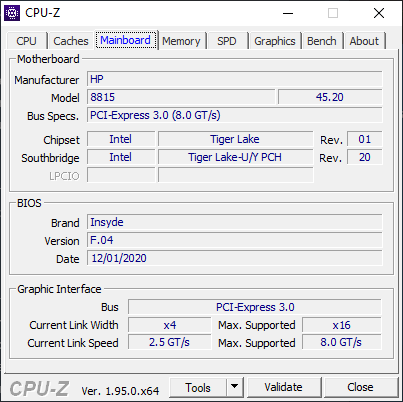Click the BIOS Version field F.04
Image resolution: width=403 pixels, height=402 pixels.
pos(235,240)
